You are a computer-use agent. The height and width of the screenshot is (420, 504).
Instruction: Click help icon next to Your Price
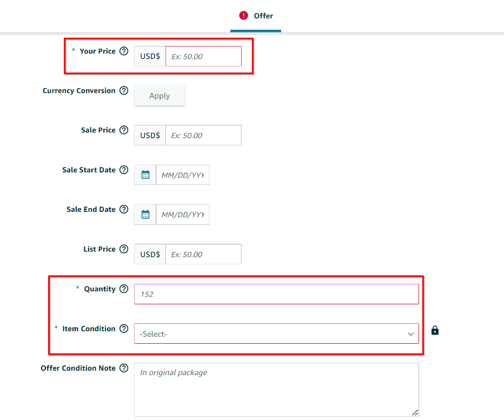124,51
